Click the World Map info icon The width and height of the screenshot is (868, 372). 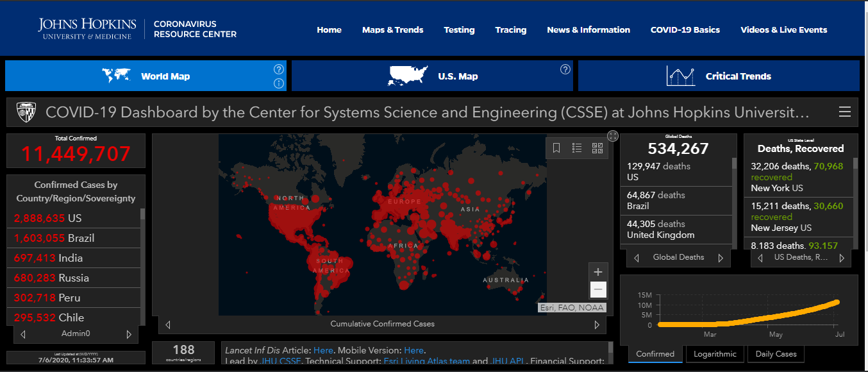click(x=279, y=83)
